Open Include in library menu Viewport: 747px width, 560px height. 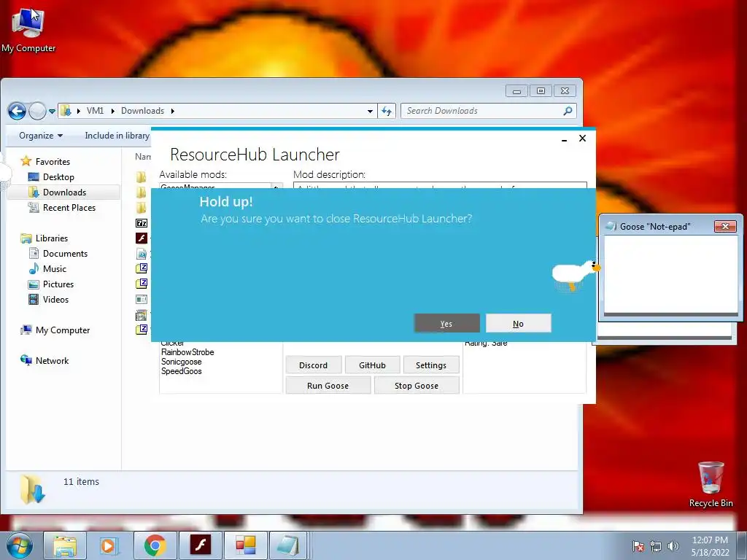tap(117, 136)
